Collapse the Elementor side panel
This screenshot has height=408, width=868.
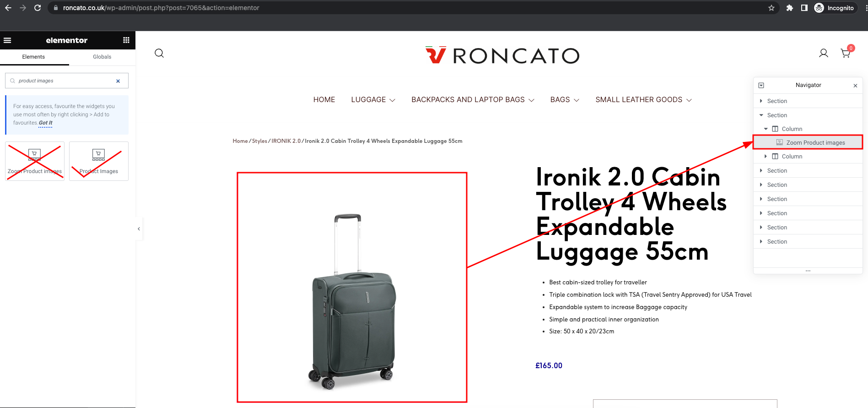tap(139, 228)
